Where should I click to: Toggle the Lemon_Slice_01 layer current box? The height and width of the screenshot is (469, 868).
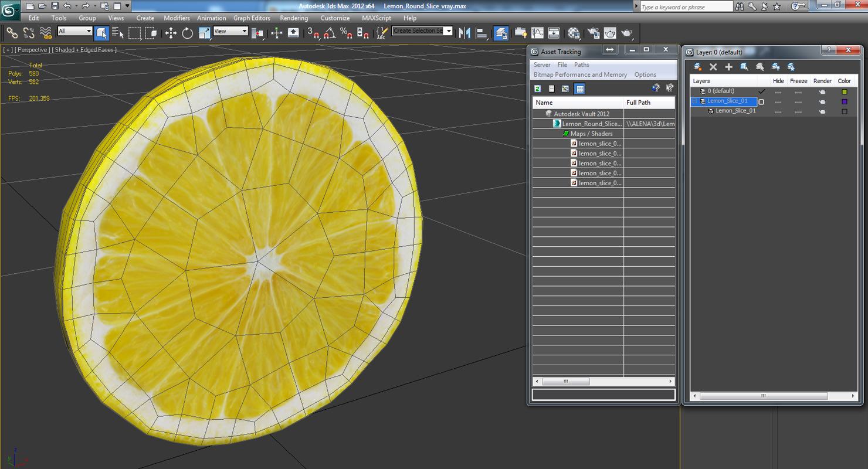762,101
